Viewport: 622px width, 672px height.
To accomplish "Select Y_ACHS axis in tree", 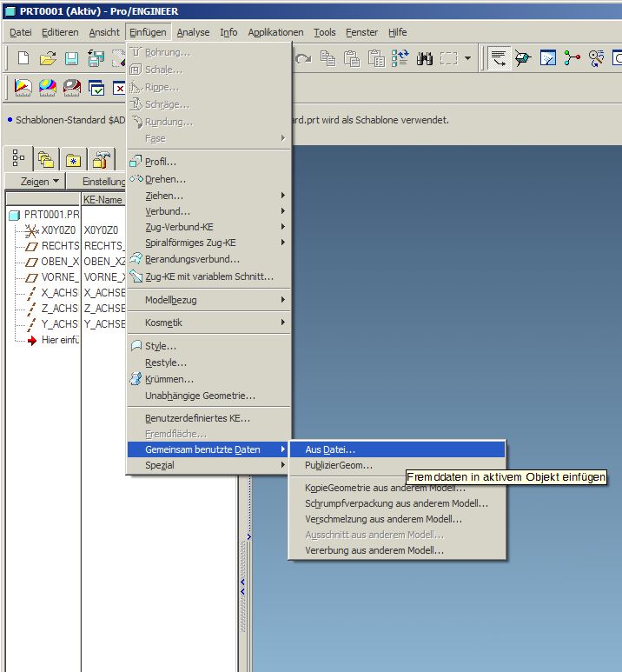I will click(x=52, y=324).
